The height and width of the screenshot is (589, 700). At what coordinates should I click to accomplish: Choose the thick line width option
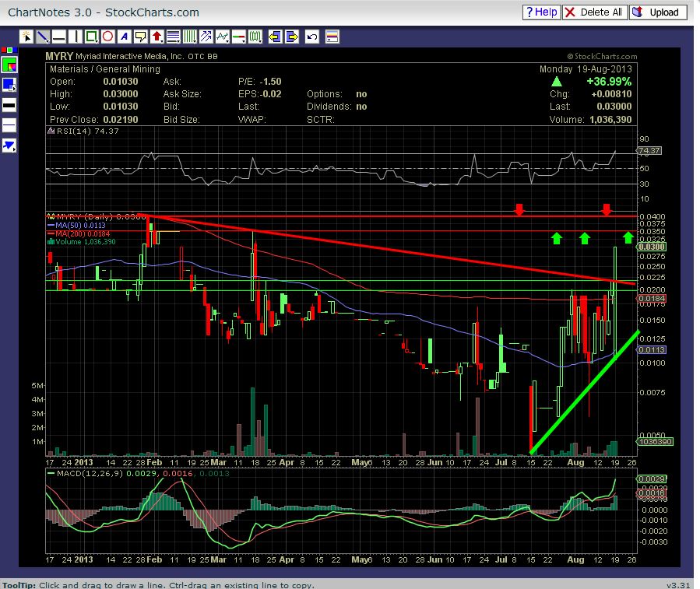tap(9, 106)
